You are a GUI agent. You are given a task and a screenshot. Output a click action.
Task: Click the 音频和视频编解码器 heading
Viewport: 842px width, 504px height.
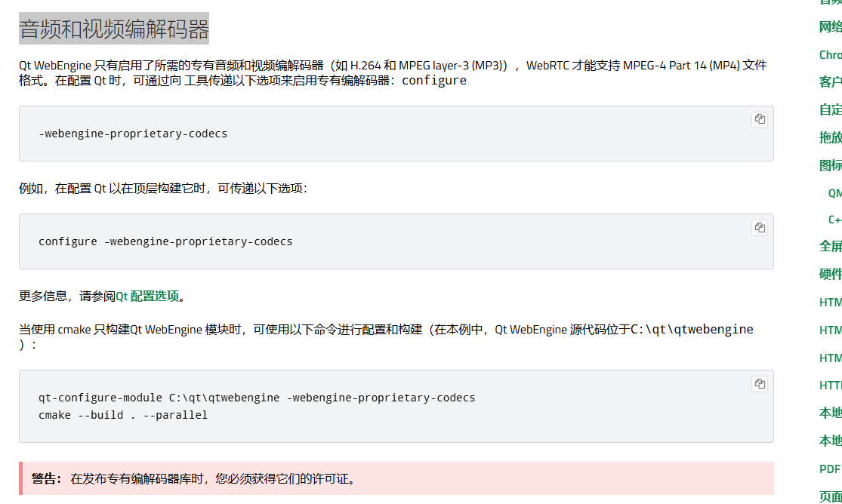tap(114, 29)
